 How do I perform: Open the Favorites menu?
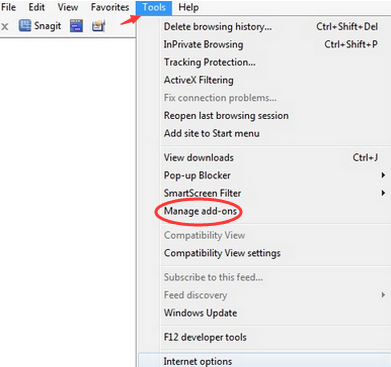tap(110, 7)
